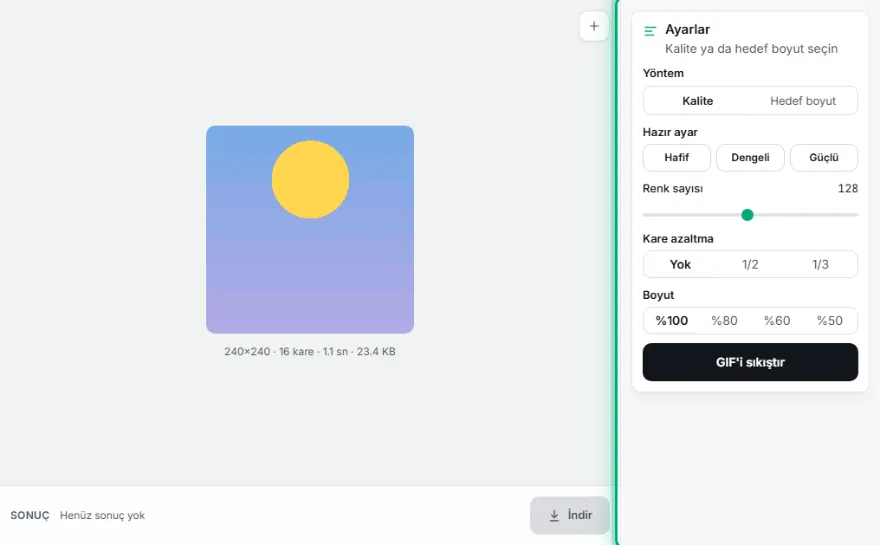Switch to Hedef boyut method
The height and width of the screenshot is (545, 880).
(x=803, y=101)
